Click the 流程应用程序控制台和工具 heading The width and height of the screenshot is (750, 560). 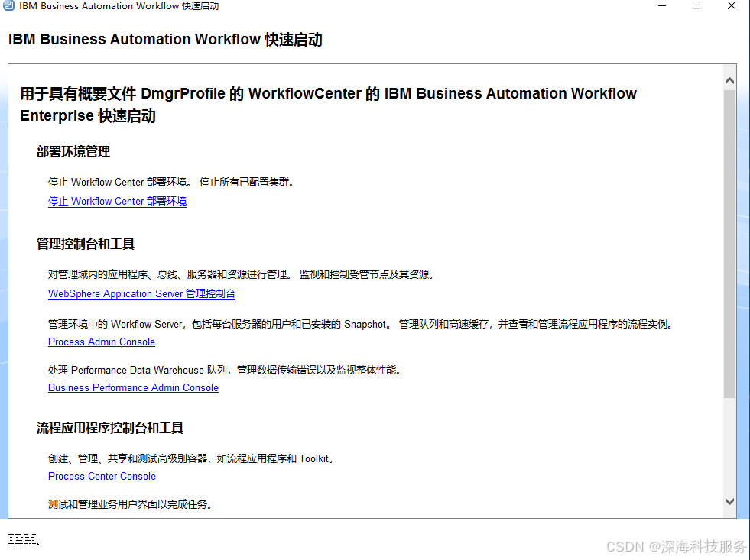(110, 428)
